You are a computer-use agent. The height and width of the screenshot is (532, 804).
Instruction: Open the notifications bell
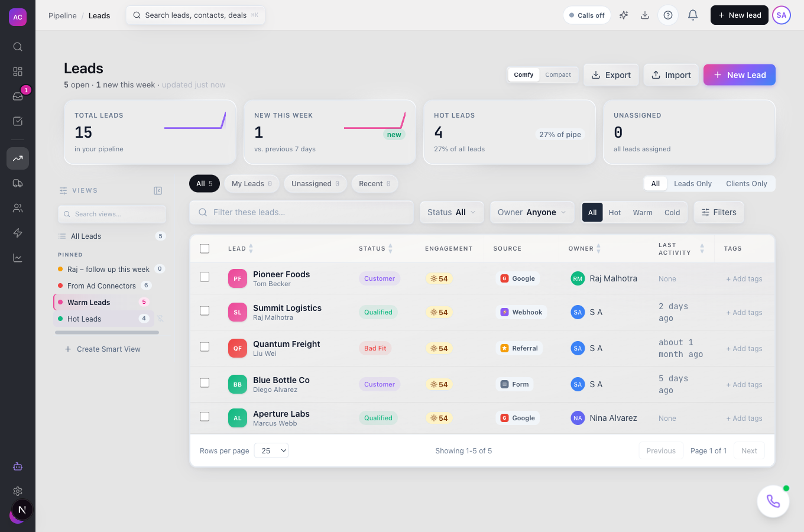[x=693, y=15]
